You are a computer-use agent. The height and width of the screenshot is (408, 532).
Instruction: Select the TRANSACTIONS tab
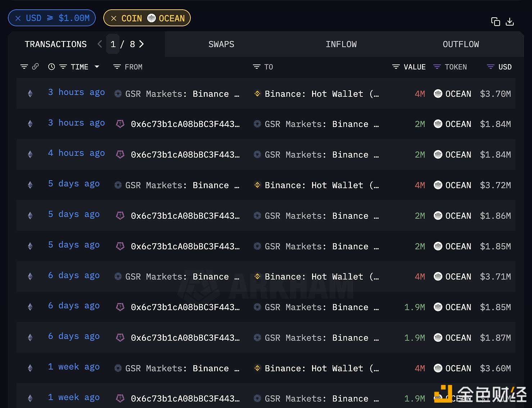(x=56, y=44)
